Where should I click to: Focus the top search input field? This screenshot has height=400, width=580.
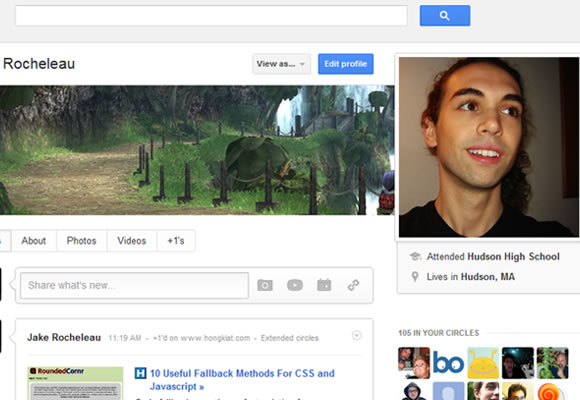click(x=211, y=16)
